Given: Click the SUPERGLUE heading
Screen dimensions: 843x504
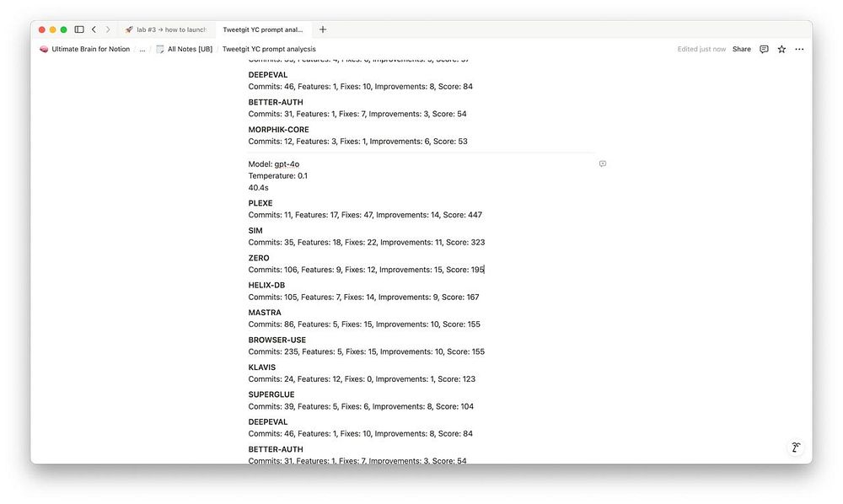Looking at the screenshot, I should click(271, 394).
